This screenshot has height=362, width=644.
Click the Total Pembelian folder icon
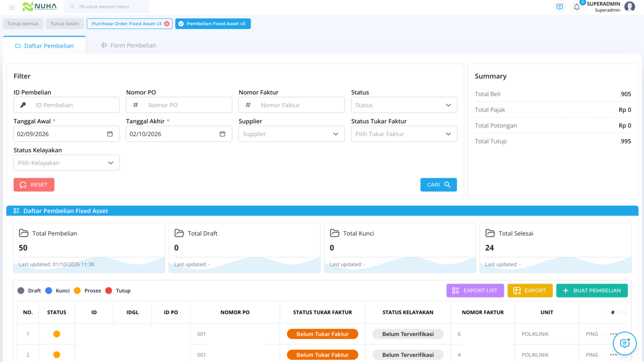tap(24, 233)
